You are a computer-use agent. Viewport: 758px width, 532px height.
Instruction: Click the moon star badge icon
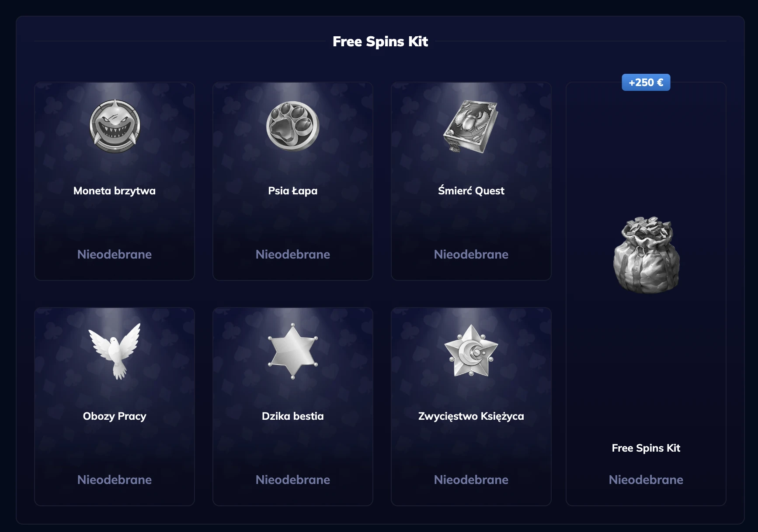coord(471,351)
